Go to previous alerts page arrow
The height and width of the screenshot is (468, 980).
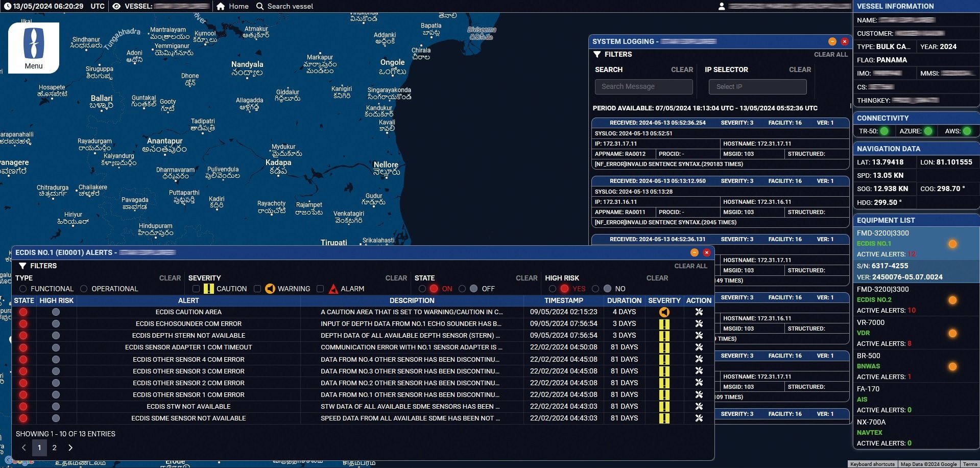click(x=23, y=448)
